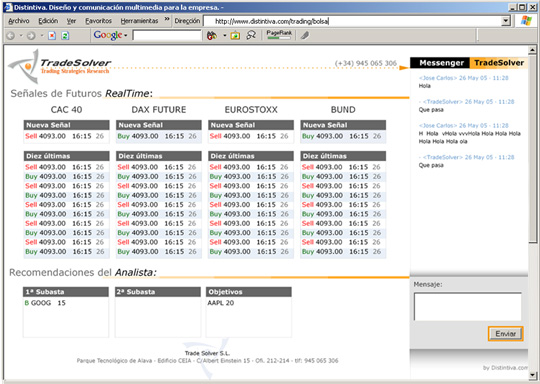The width and height of the screenshot is (540, 384).
Task: Click the 2ª Subasta panel header
Action: coord(158,292)
